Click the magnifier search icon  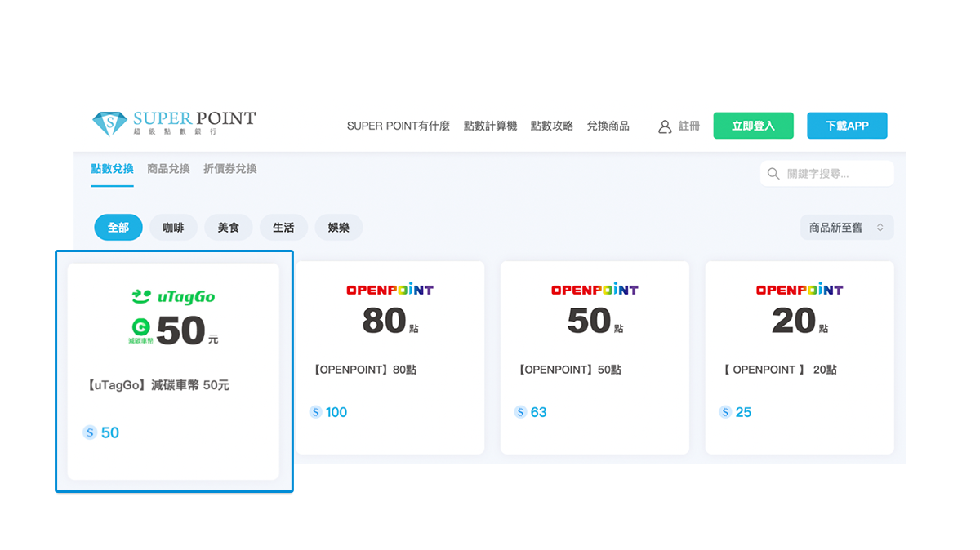click(x=773, y=173)
